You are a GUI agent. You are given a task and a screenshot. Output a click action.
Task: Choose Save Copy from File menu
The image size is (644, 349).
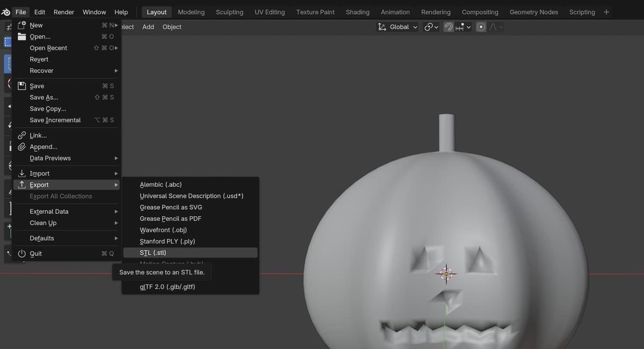tap(67, 109)
